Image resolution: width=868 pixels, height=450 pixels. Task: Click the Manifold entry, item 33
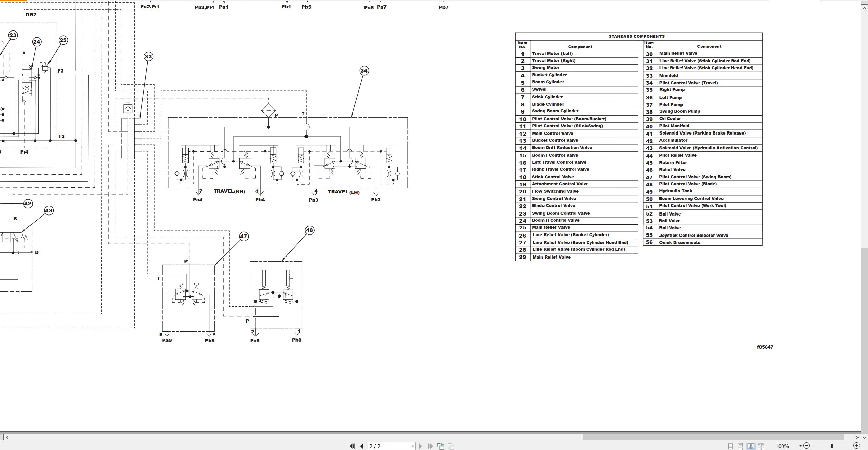tap(668, 76)
